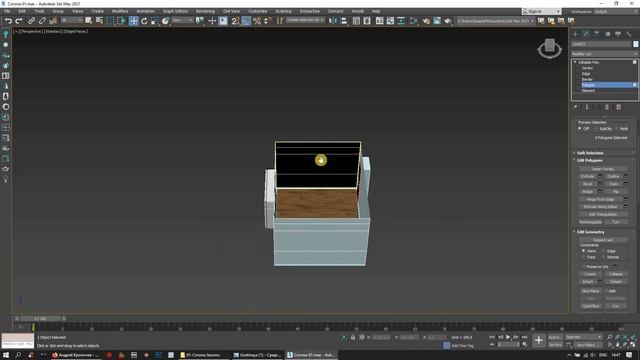Toggle the Spinner Snap button

(268, 21)
